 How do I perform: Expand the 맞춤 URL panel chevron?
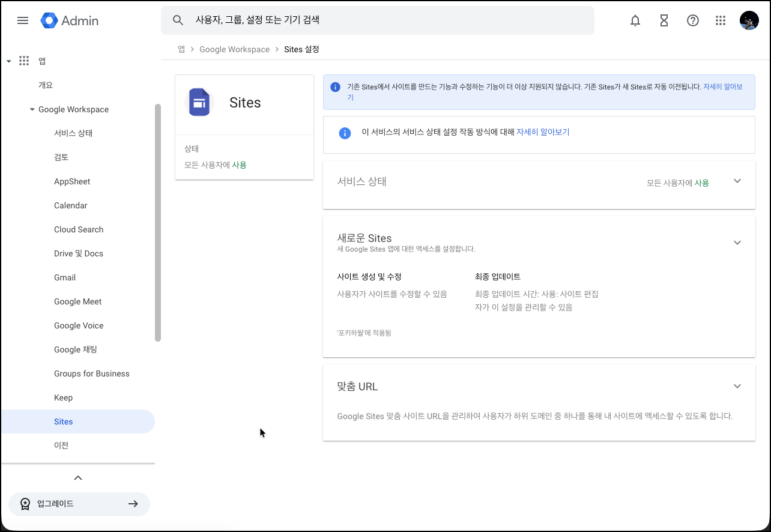click(737, 386)
